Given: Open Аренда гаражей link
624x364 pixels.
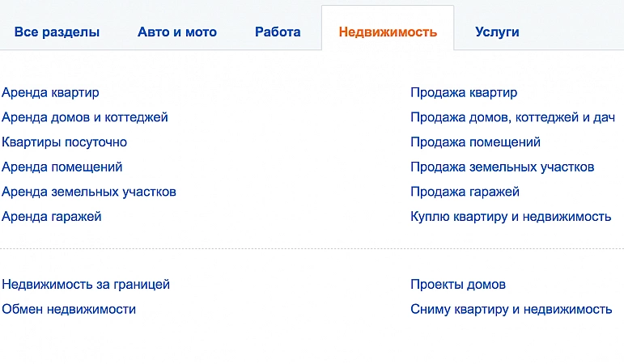Looking at the screenshot, I should tap(52, 217).
